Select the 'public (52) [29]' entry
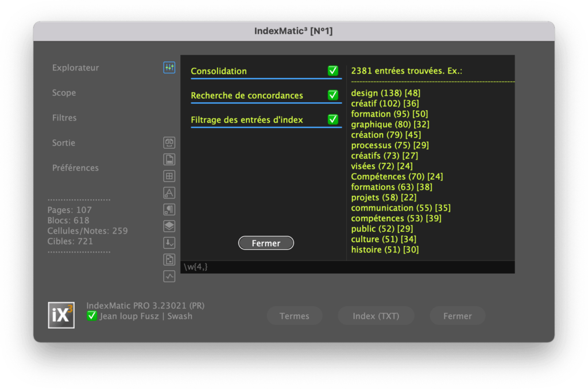The width and height of the screenshot is (588, 389). coord(382,229)
